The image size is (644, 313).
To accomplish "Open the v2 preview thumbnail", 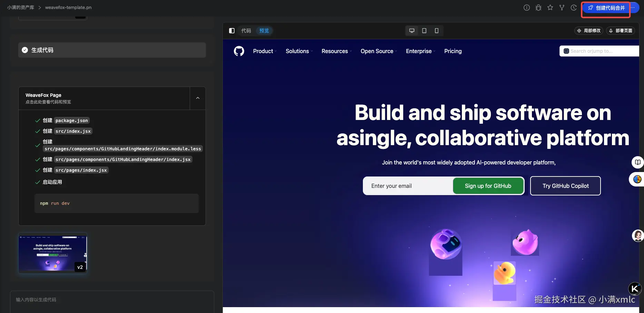I will pyautogui.click(x=53, y=253).
